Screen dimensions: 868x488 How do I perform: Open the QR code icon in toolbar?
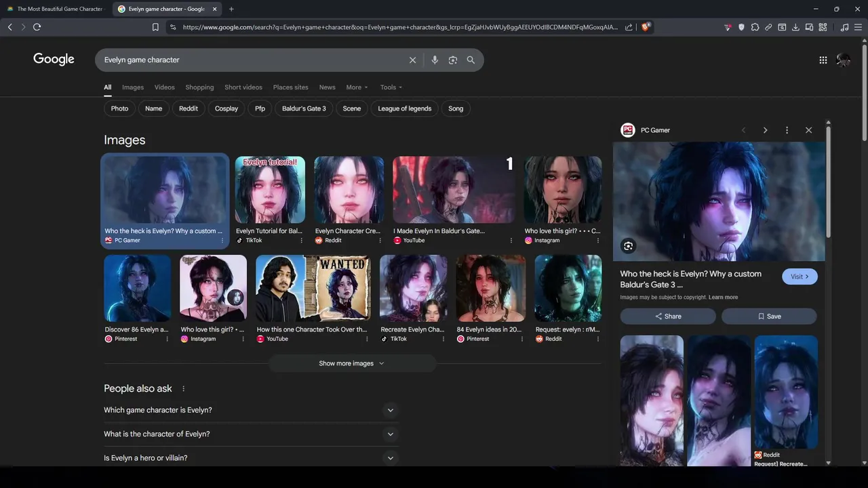tap(823, 27)
